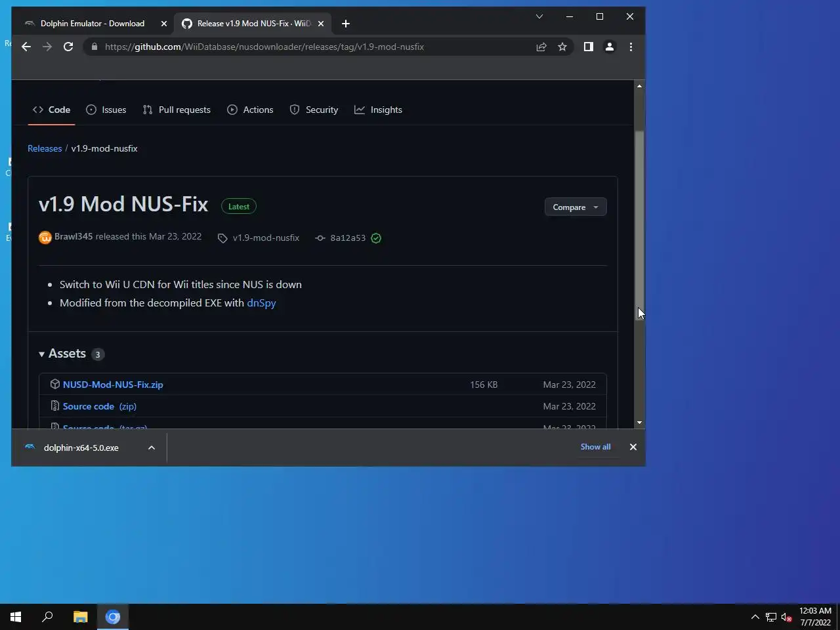Click the Latest release badge
The image size is (840, 630).
[239, 206]
